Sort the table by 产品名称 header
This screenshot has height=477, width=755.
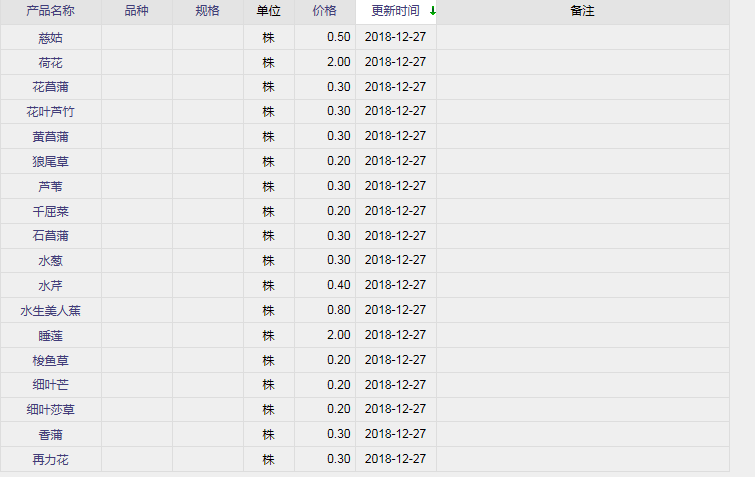pos(50,11)
